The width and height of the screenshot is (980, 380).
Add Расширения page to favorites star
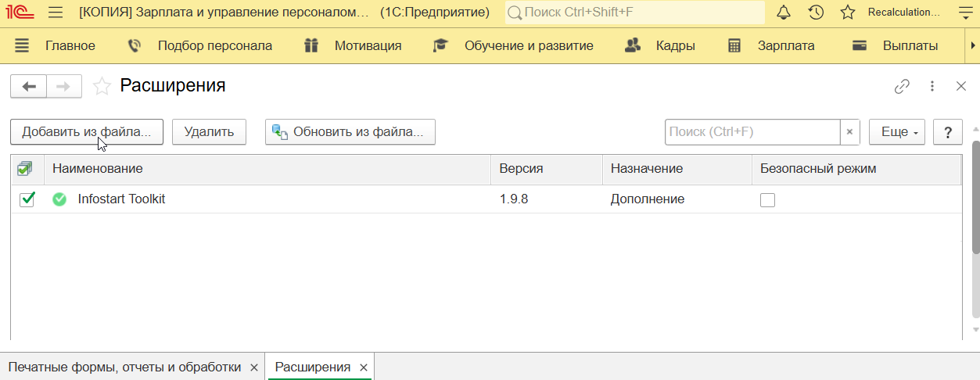102,86
